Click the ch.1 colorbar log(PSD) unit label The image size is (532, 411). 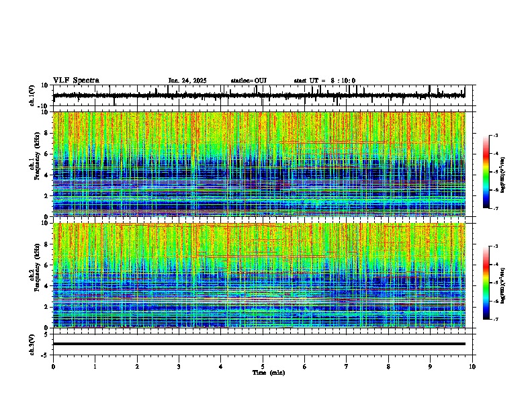pos(503,175)
